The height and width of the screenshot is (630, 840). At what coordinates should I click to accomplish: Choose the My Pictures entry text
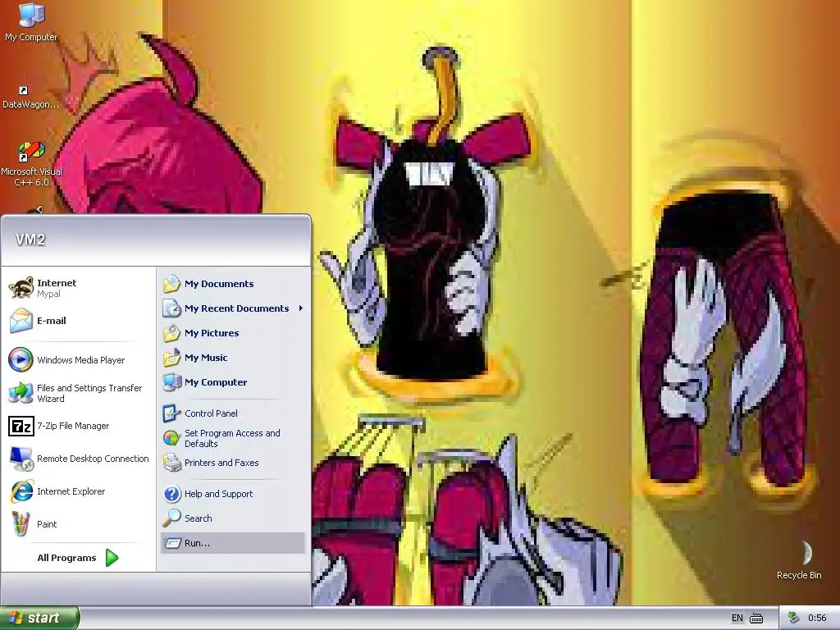point(212,333)
